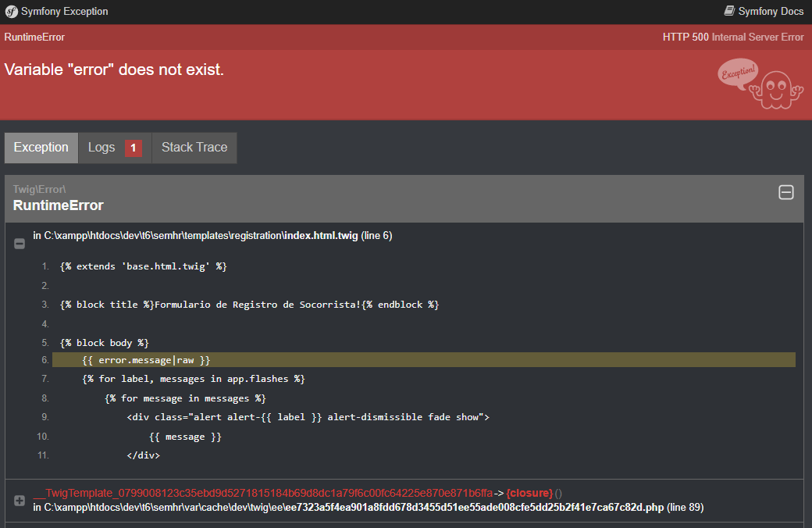Click the RuntimeError class heading
The height and width of the screenshot is (528, 812).
tap(58, 205)
